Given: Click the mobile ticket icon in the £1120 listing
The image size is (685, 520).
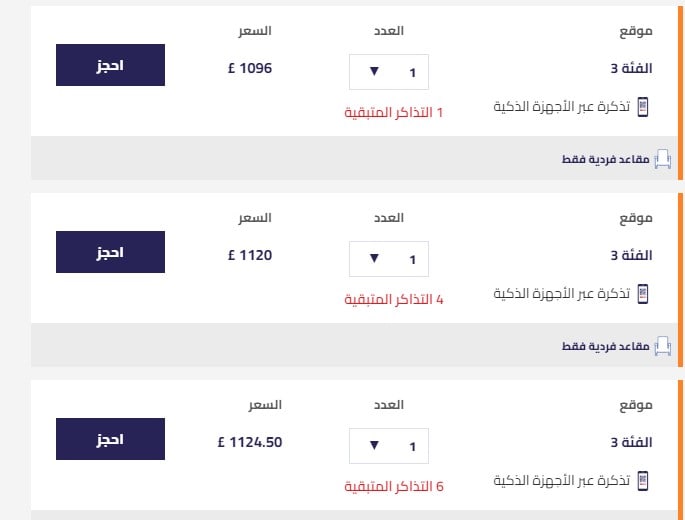Looking at the screenshot, I should (643, 294).
